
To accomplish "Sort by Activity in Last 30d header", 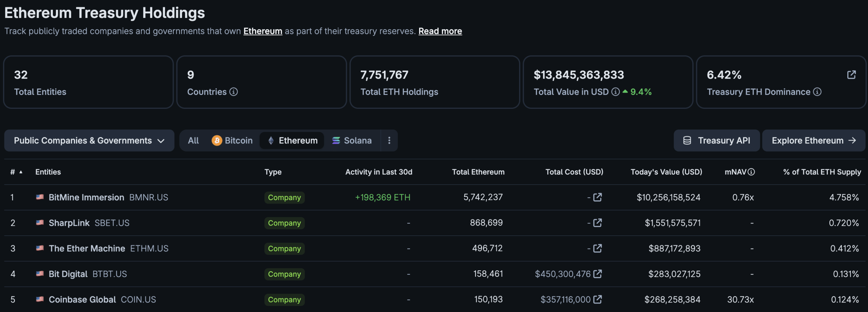I will point(379,172).
